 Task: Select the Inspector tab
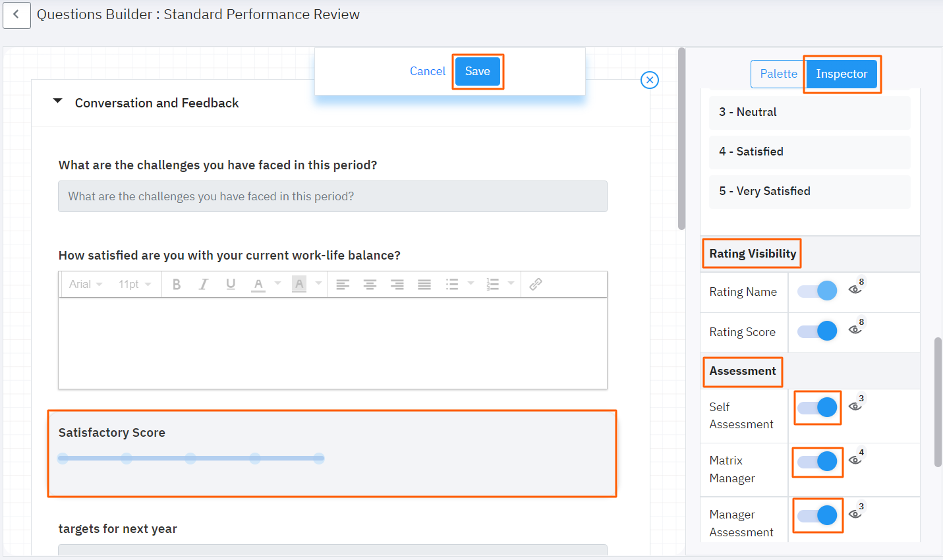point(842,74)
